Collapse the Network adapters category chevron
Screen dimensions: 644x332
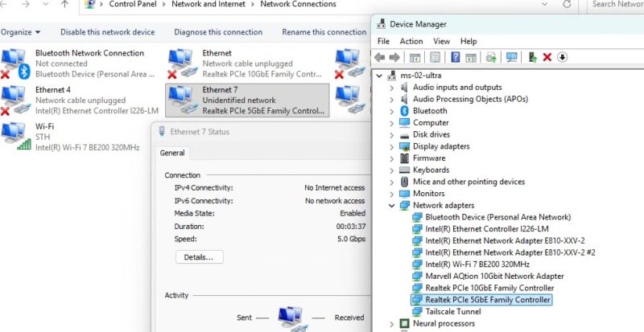click(x=391, y=206)
